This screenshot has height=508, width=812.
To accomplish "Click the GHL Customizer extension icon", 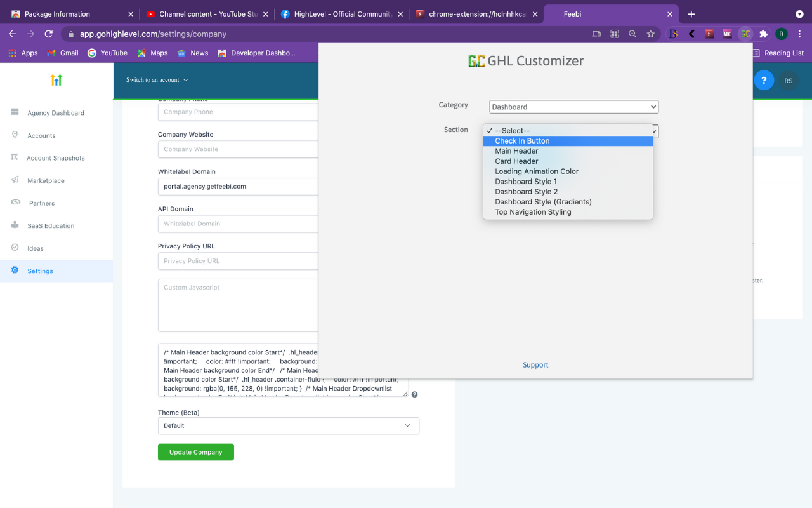I will point(745,34).
